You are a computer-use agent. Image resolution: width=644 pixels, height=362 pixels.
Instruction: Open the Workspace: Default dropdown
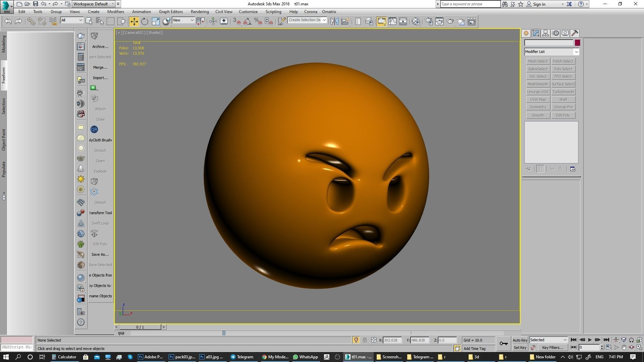94,4
